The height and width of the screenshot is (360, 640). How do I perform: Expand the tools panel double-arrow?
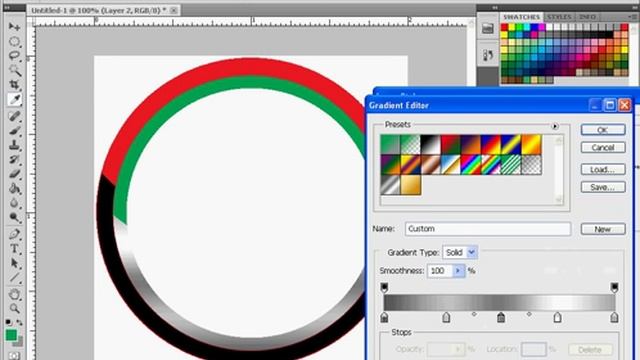pyautogui.click(x=7, y=7)
